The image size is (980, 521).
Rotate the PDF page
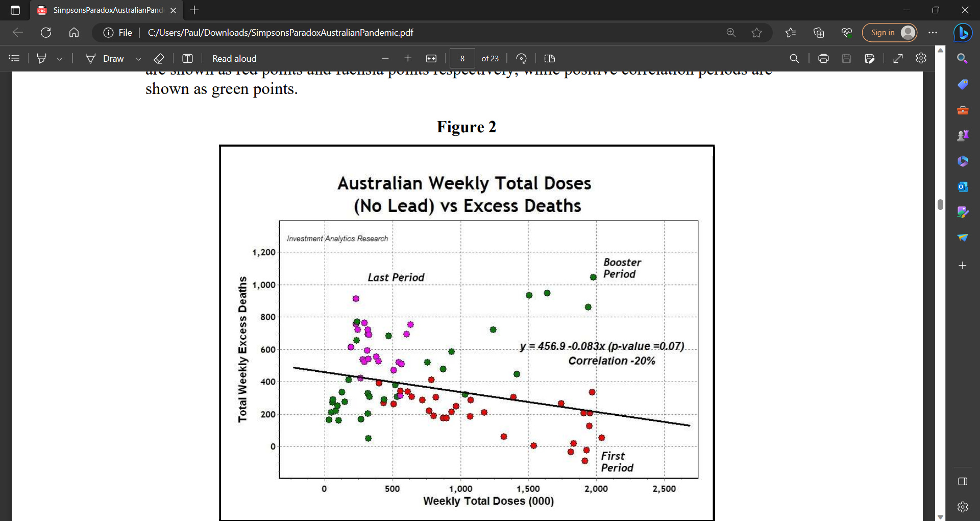(x=521, y=58)
